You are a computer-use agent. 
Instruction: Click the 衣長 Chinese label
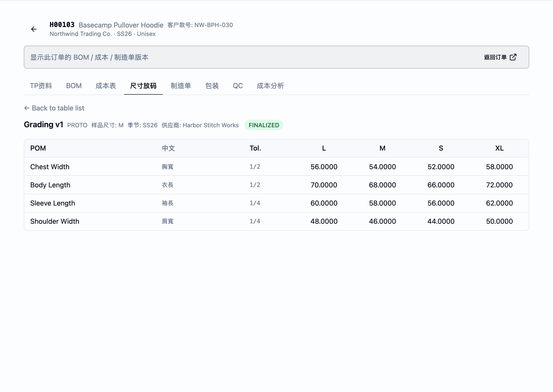click(168, 185)
